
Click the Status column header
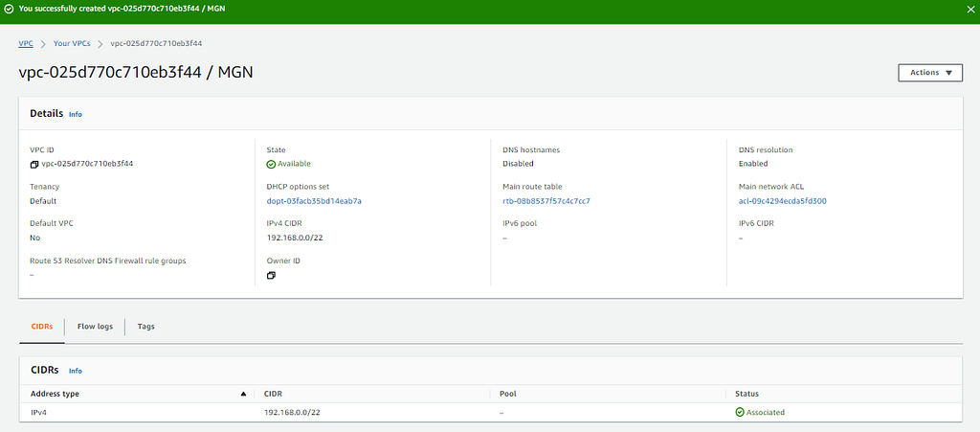(x=746, y=394)
